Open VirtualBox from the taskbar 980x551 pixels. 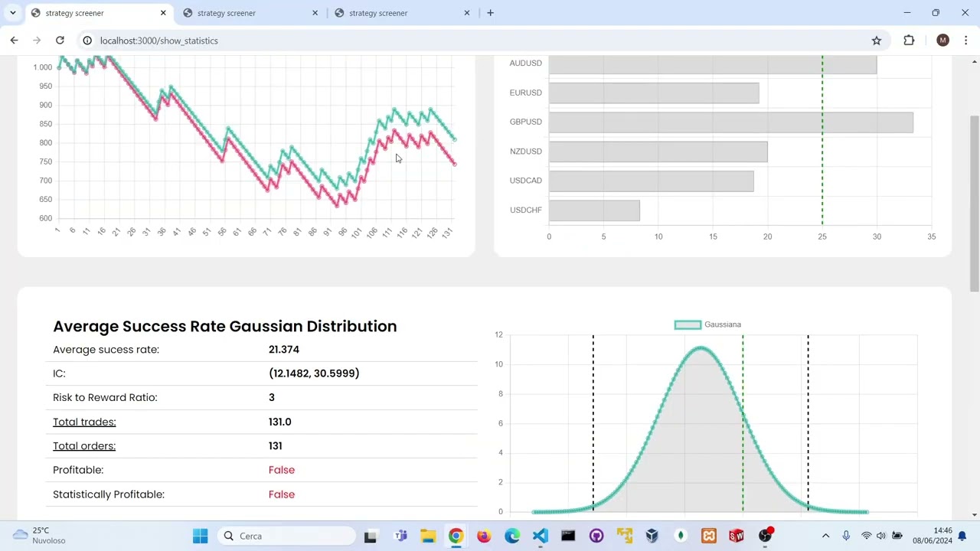(x=652, y=536)
